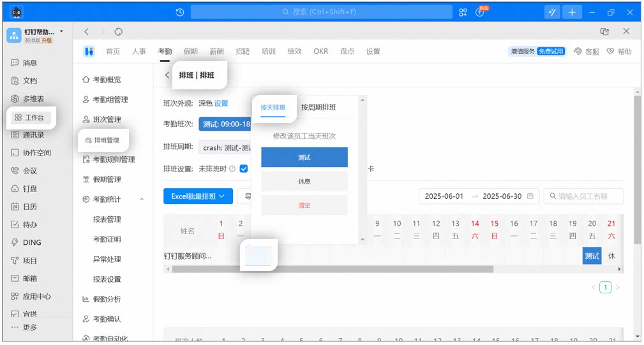Switch to 人事 top tab
The height and width of the screenshot is (345, 644).
139,51
